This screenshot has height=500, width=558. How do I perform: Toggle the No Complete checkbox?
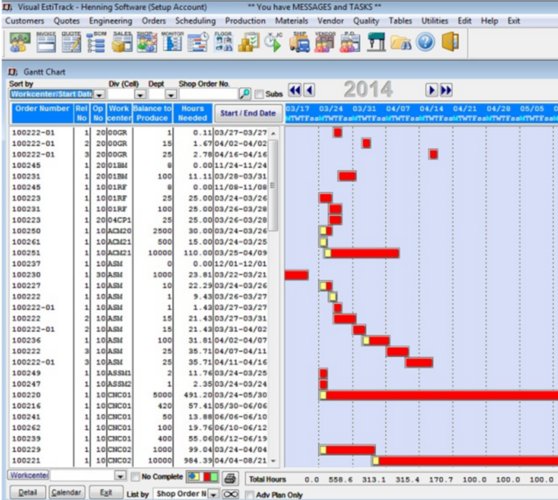click(135, 477)
